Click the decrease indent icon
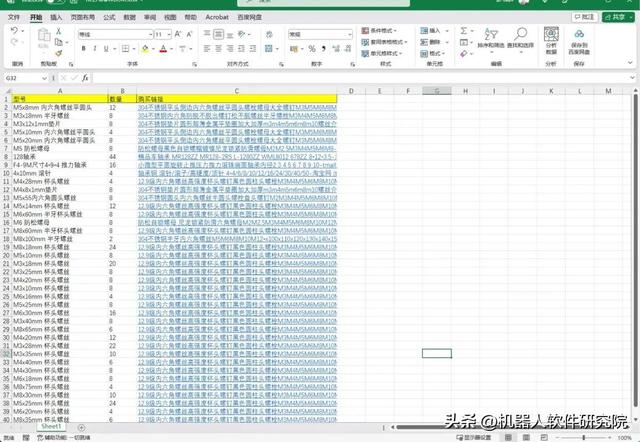Screen dimensions: 640x442 [241, 49]
